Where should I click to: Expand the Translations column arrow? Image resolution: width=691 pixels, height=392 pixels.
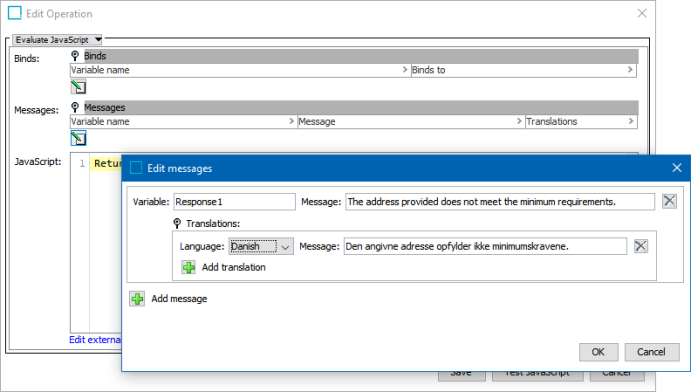click(631, 121)
